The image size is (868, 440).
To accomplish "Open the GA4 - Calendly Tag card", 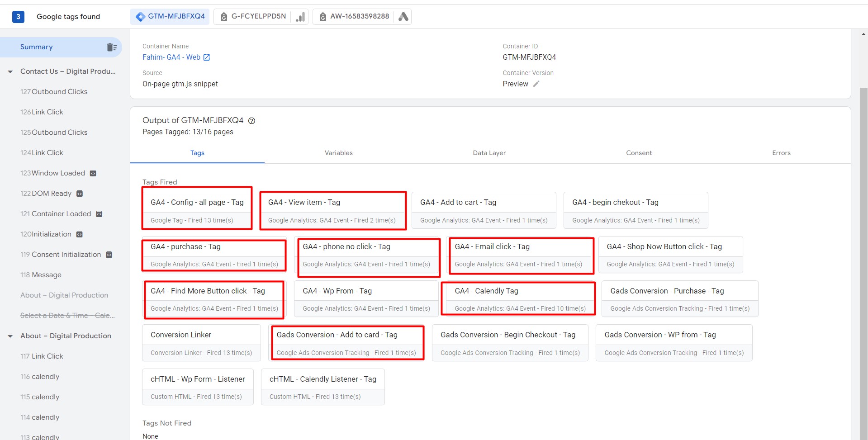I will 520,299.
